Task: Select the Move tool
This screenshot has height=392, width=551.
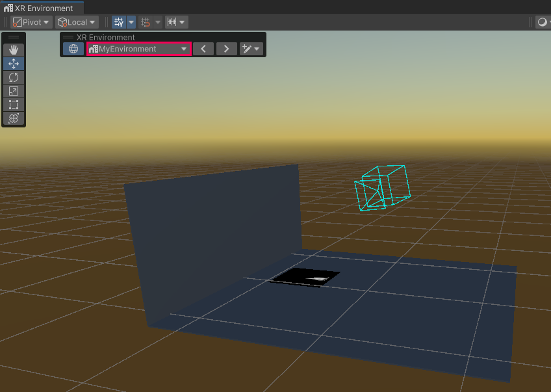Action: pos(14,64)
